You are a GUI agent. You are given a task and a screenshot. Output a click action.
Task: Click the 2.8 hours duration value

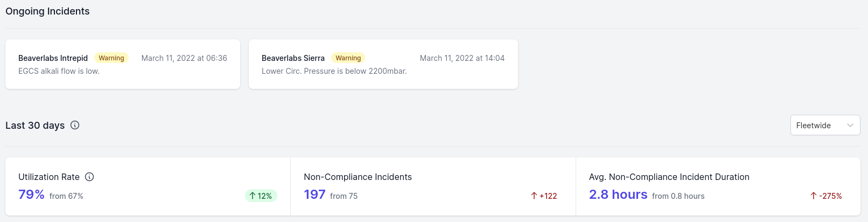618,195
